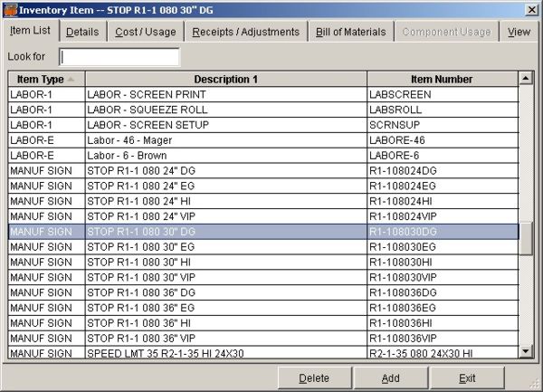Sort by Item Number column header

(x=443, y=80)
